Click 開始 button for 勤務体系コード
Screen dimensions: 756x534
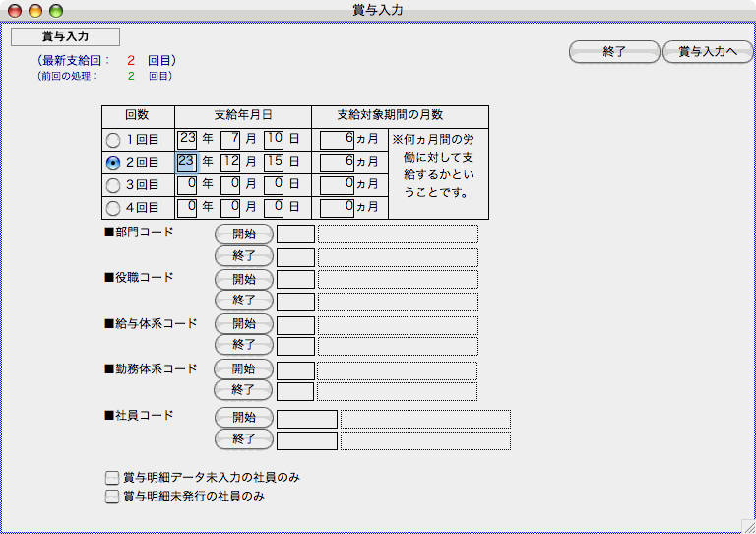coord(243,369)
